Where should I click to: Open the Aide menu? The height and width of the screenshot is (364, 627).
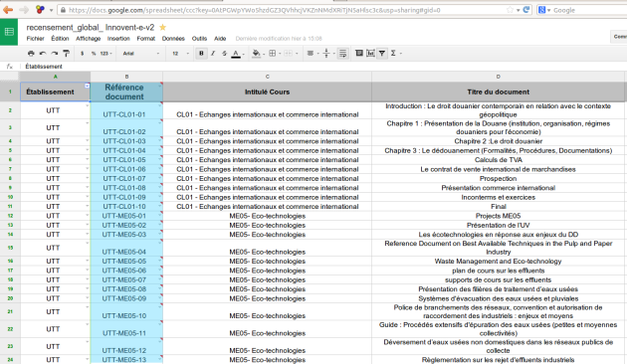[x=220, y=39]
